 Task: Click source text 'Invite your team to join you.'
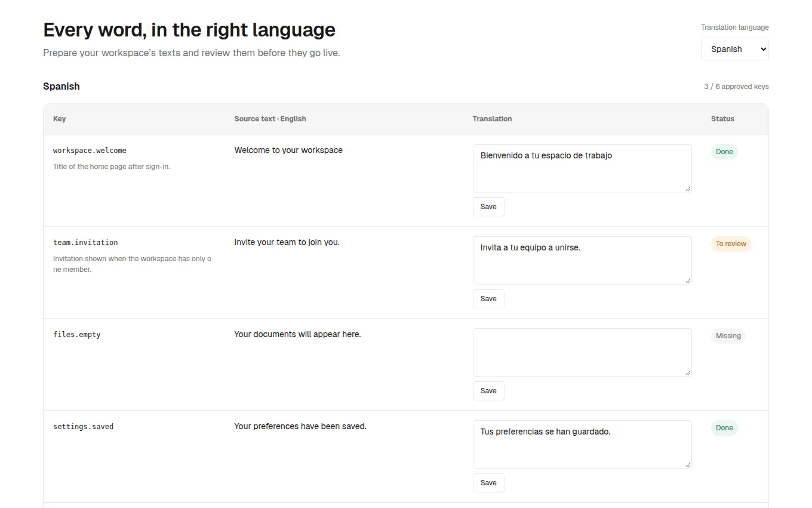[287, 242]
